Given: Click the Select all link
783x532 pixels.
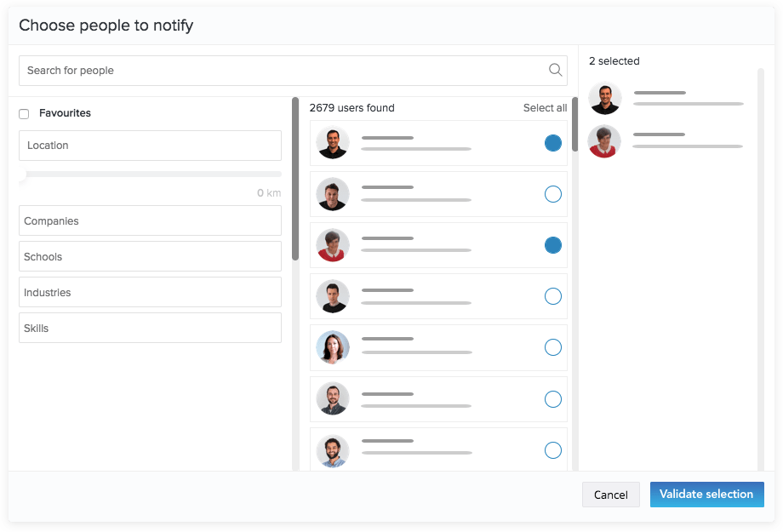Looking at the screenshot, I should click(543, 108).
